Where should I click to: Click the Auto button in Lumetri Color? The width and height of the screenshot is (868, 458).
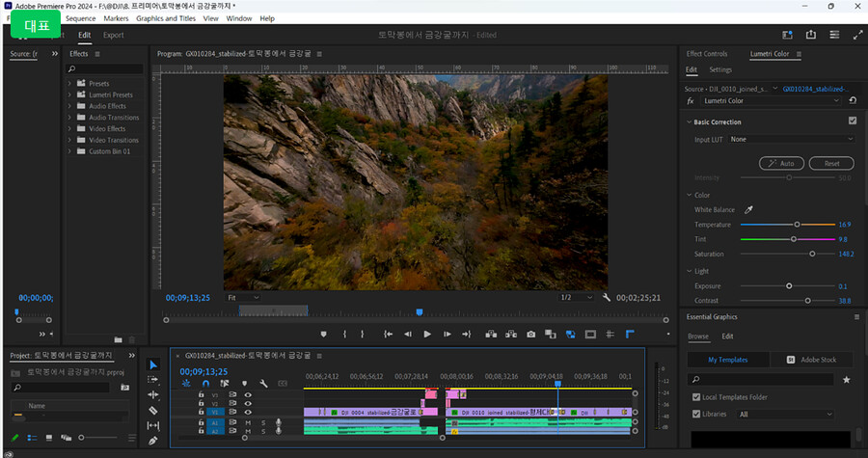[781, 164]
